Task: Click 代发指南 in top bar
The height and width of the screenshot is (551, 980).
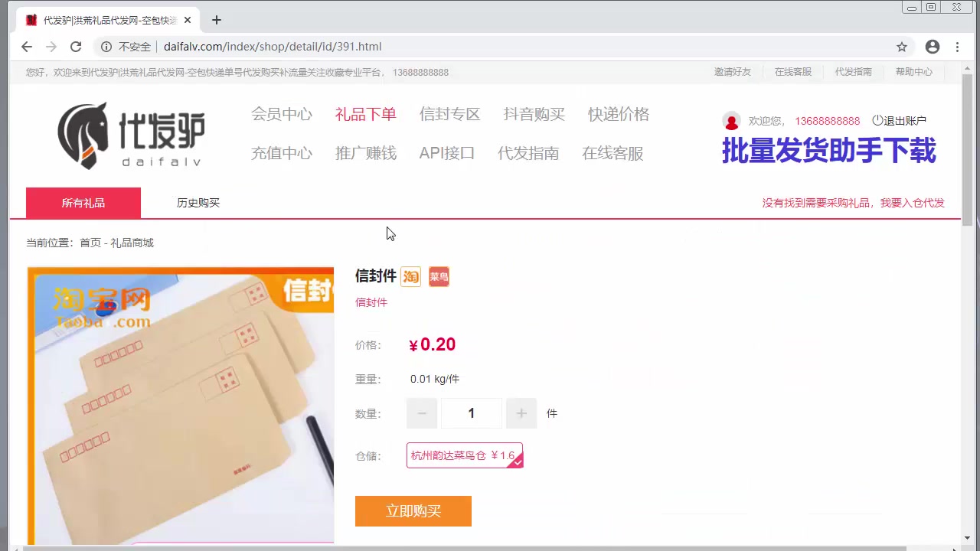Action: [854, 72]
